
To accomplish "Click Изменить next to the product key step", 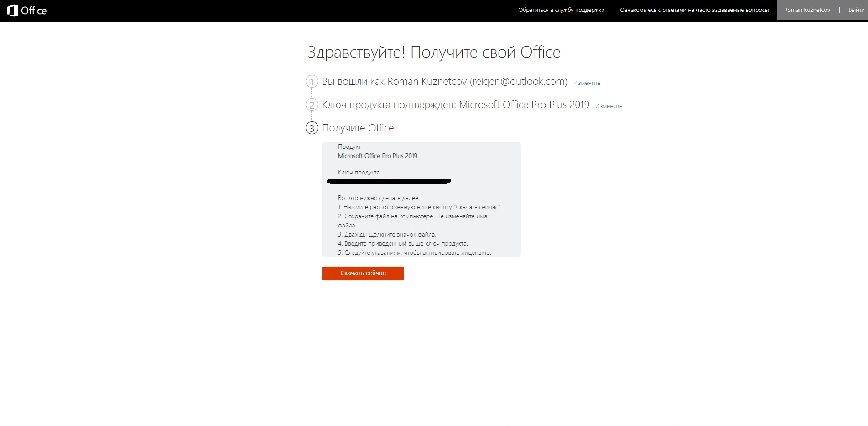I will coord(608,106).
